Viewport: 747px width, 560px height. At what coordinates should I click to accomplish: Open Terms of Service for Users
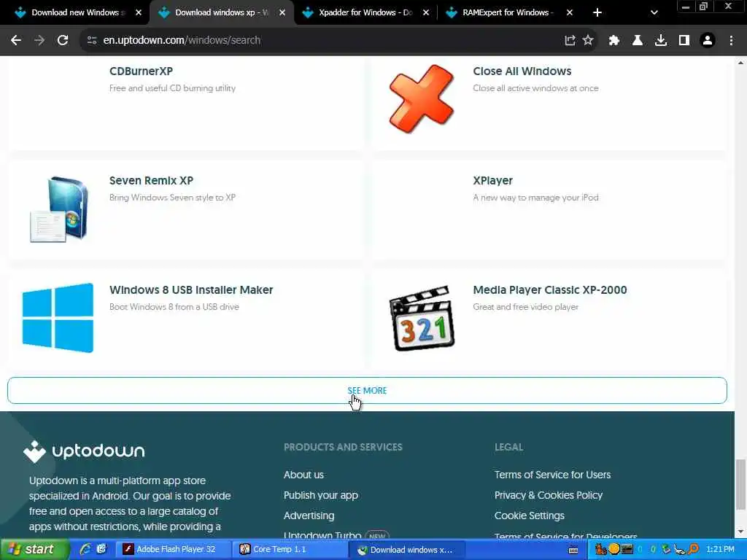pos(552,475)
